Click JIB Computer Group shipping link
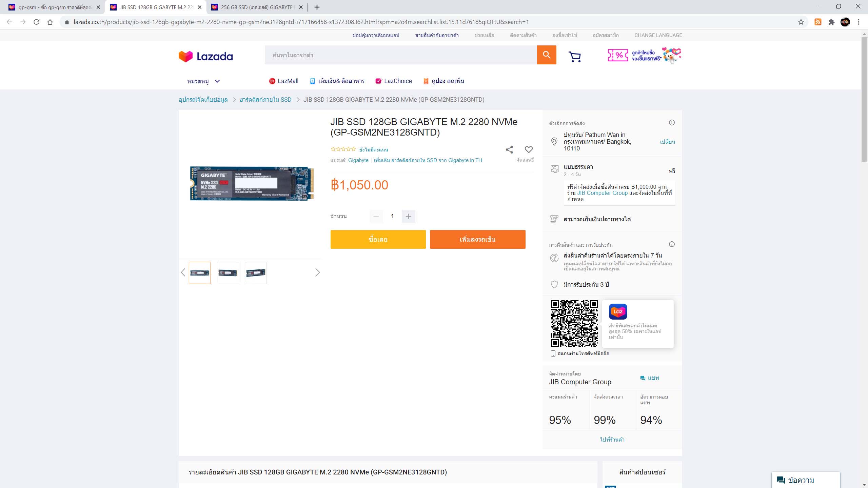The height and width of the screenshot is (488, 868). [602, 193]
